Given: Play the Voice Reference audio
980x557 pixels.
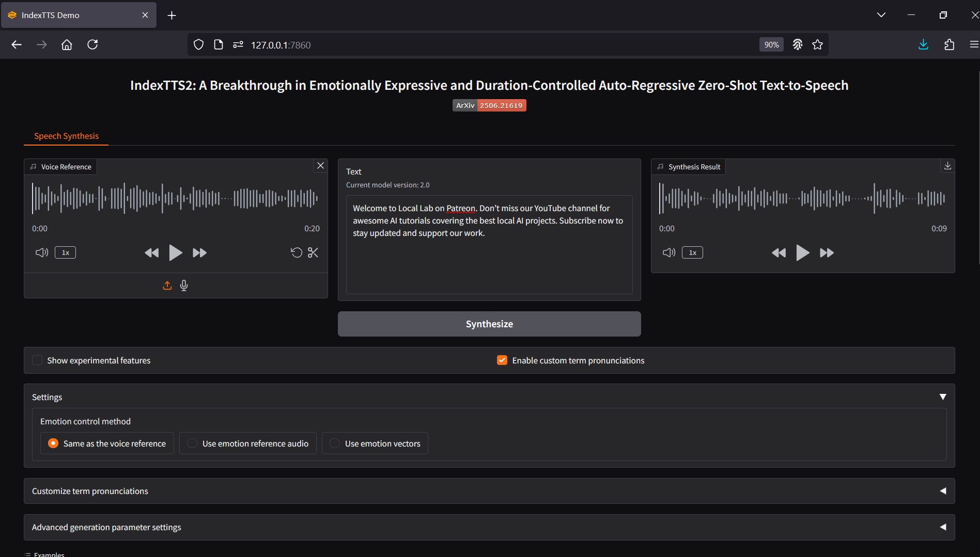Looking at the screenshot, I should [x=176, y=252].
